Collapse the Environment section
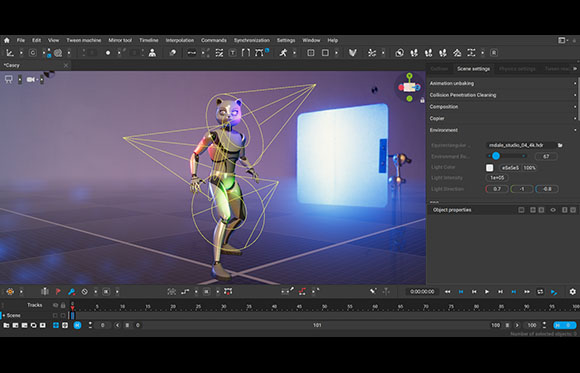This screenshot has height=373, width=580. pyautogui.click(x=502, y=130)
